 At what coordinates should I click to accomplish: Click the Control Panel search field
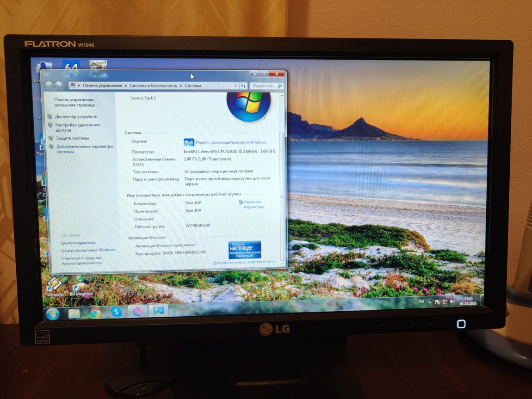pyautogui.click(x=264, y=86)
